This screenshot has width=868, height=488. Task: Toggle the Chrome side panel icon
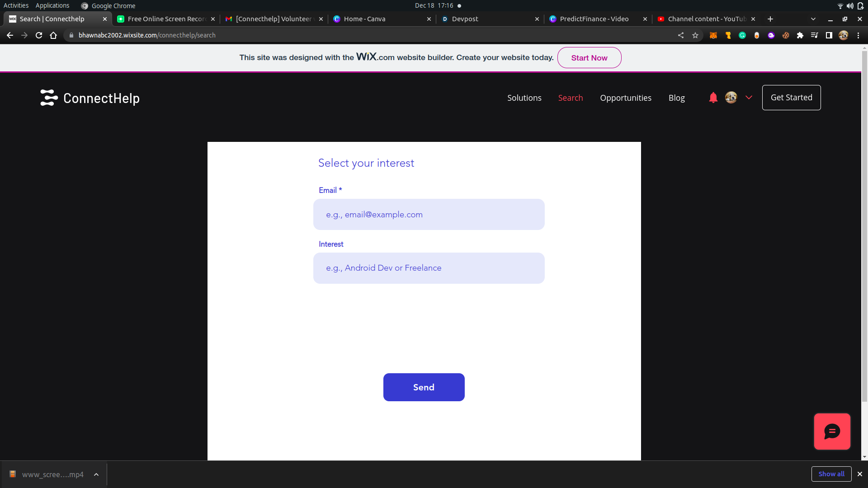(829, 35)
